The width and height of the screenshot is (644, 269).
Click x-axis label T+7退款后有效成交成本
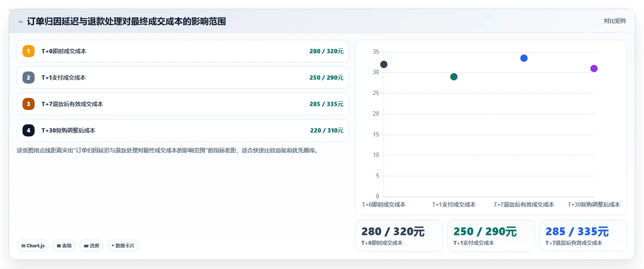click(524, 204)
